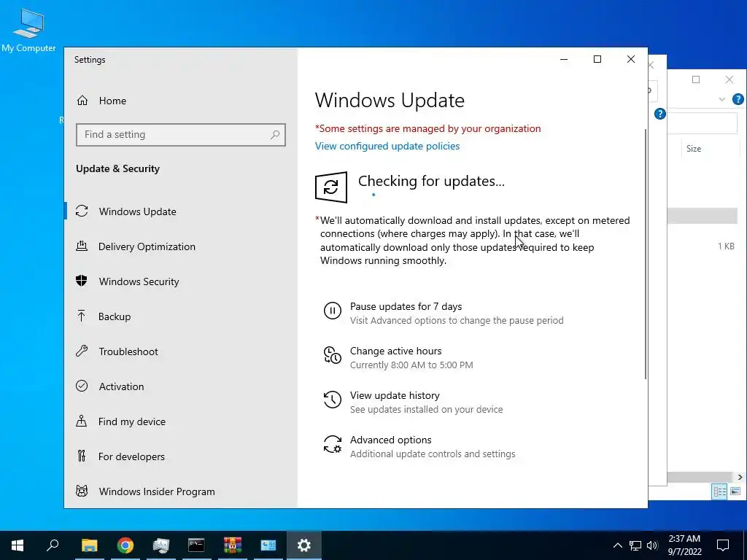Viewport: 747px width, 560px height.
Task: Click the For developers tools icon
Action: (82, 456)
